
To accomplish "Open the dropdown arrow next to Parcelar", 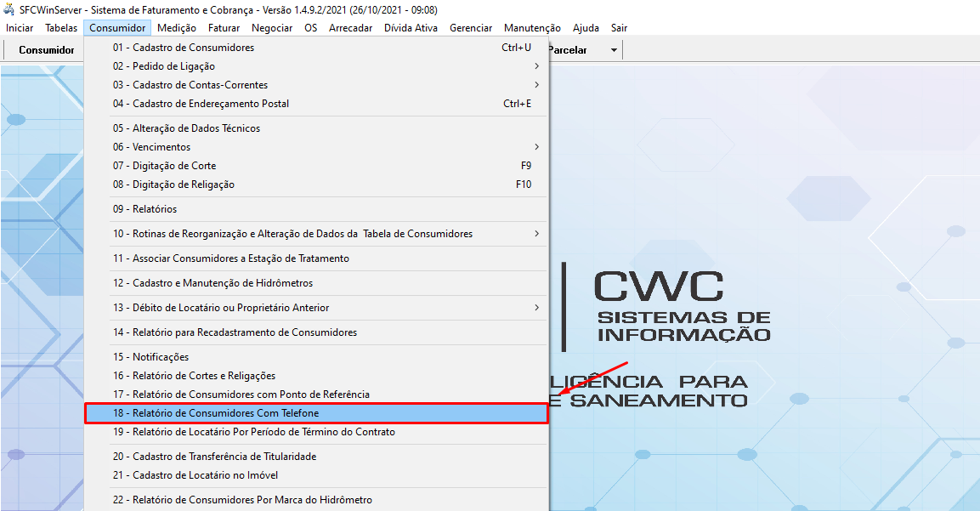I will click(614, 50).
